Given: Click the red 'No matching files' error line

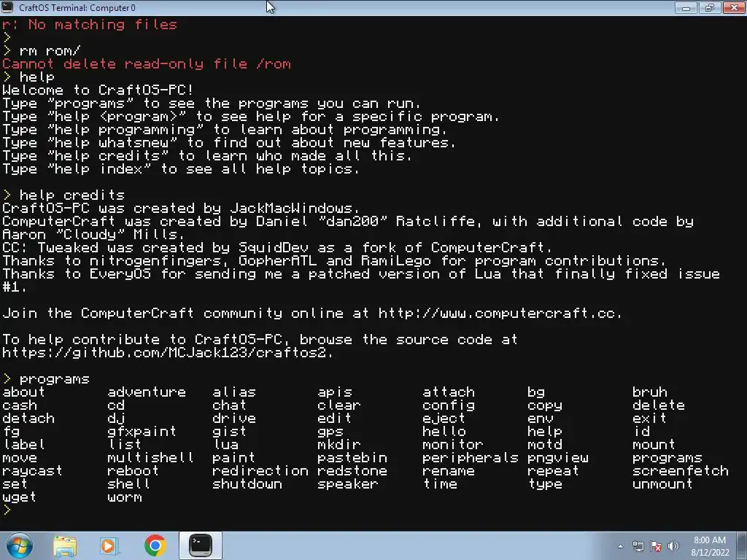Looking at the screenshot, I should pos(90,24).
